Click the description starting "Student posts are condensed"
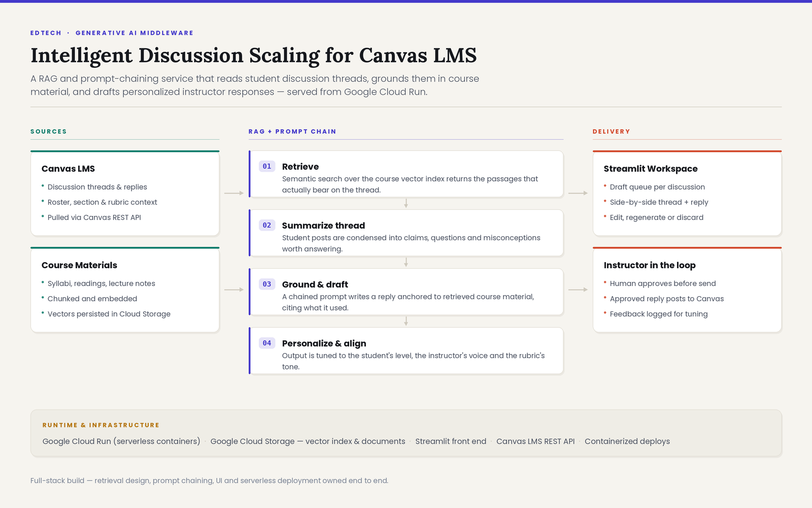This screenshot has width=812, height=508. click(x=411, y=243)
